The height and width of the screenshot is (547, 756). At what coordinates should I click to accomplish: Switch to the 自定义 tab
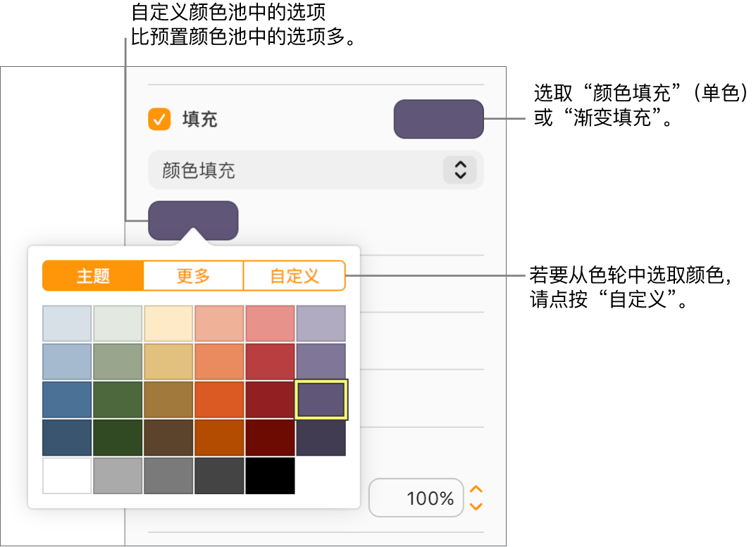[295, 276]
